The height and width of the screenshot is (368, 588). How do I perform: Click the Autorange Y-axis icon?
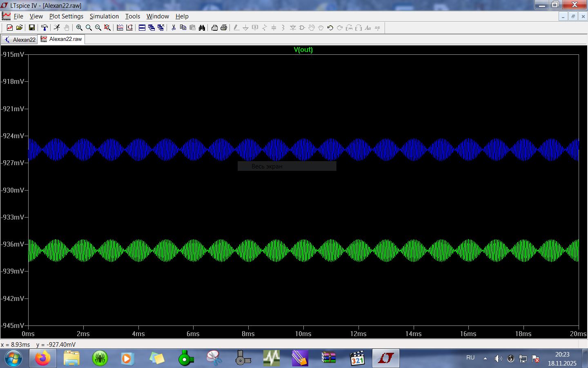(x=129, y=28)
